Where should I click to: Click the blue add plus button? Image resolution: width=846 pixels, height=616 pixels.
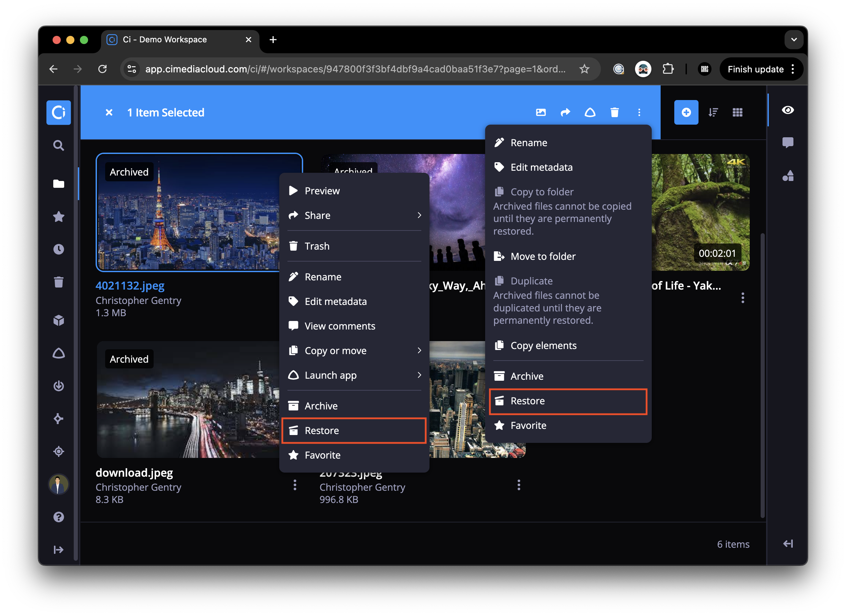[686, 112]
